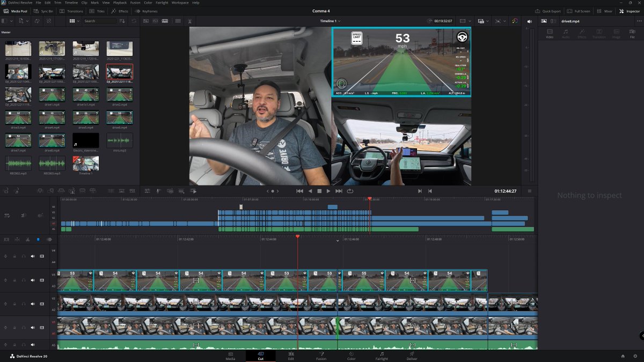
Task: Open the Effects panel
Action: pyautogui.click(x=120, y=11)
